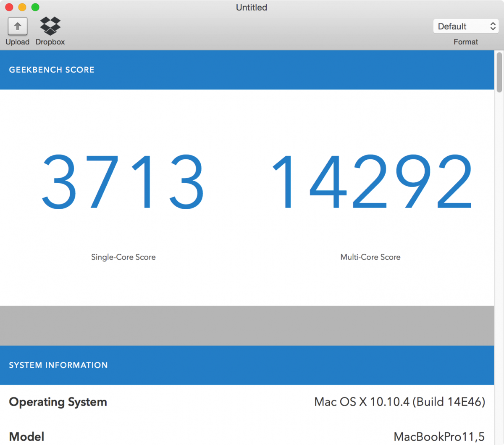Open the Format dropdown set to Default
Image resolution: width=504 pixels, height=445 pixels.
click(x=462, y=26)
